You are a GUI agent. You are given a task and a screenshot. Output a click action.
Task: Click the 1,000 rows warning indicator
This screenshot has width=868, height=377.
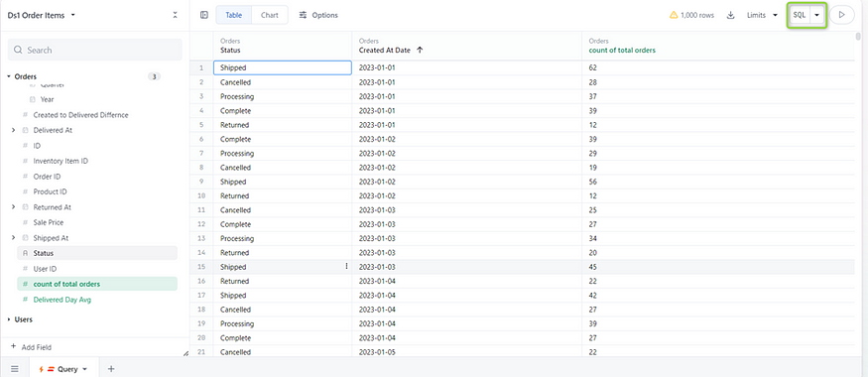point(691,15)
